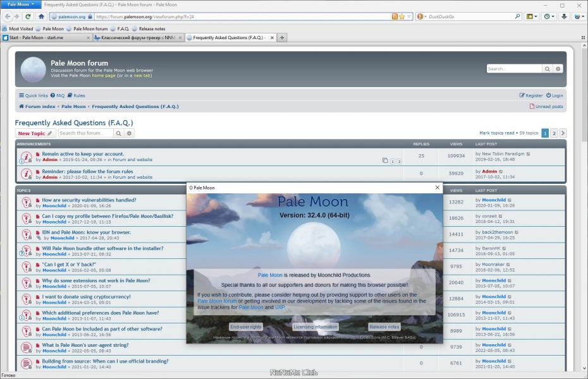Switch to the Start - Pale Moon tab
588x379 pixels.
pyautogui.click(x=46, y=37)
